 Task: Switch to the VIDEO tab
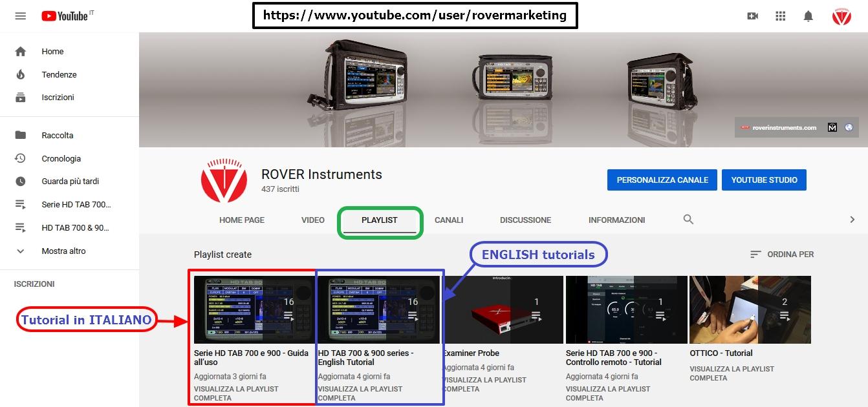pos(313,220)
